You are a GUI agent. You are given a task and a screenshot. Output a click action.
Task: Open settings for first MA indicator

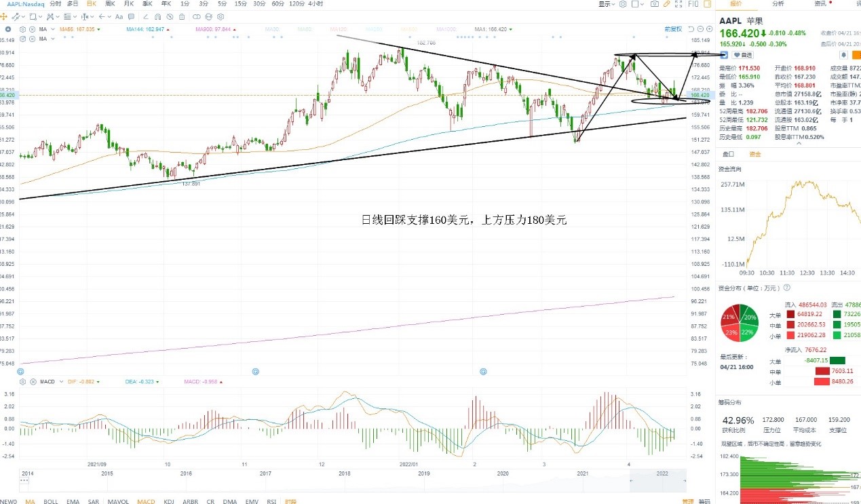22,29
